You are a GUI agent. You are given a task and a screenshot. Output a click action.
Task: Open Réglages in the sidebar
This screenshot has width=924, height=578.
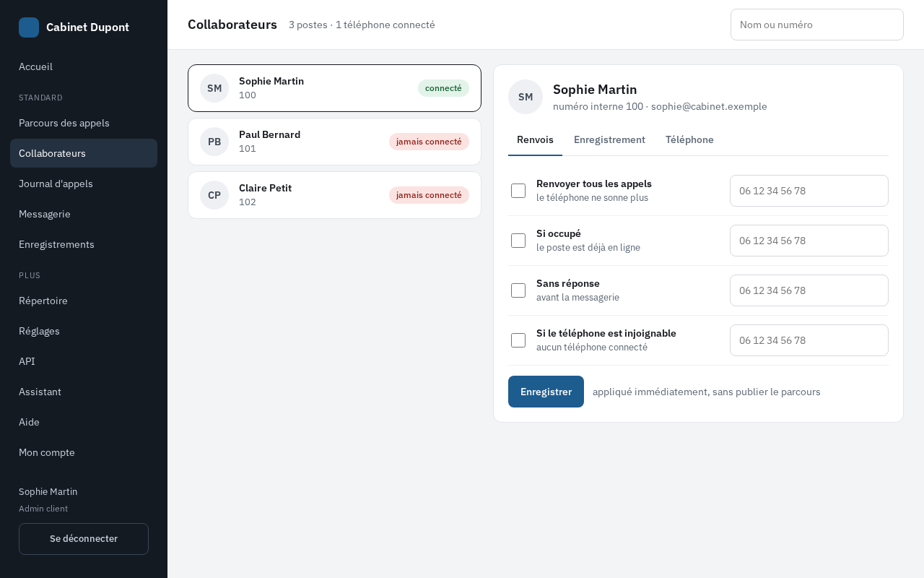coord(84,331)
